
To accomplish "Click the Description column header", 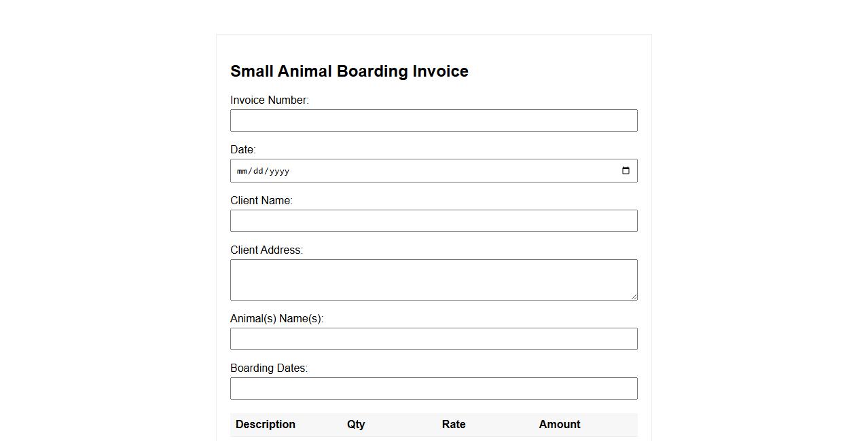I will click(265, 425).
